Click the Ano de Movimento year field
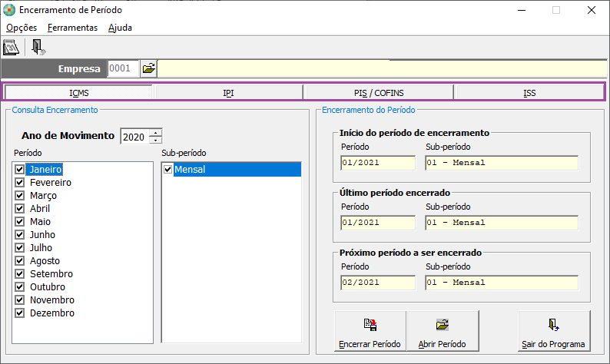 click(x=134, y=137)
